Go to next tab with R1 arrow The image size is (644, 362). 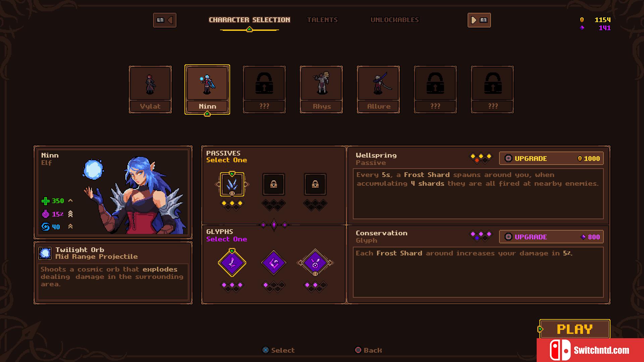pyautogui.click(x=479, y=20)
